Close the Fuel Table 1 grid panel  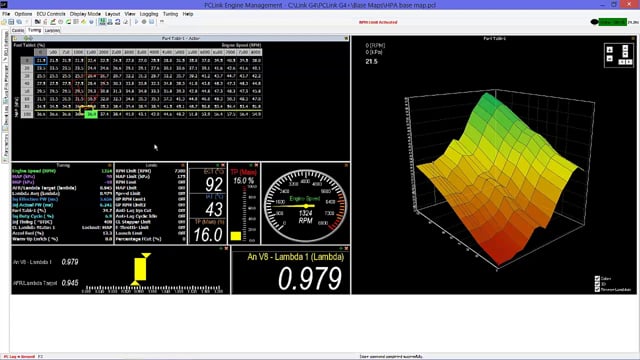pyautogui.click(x=346, y=38)
